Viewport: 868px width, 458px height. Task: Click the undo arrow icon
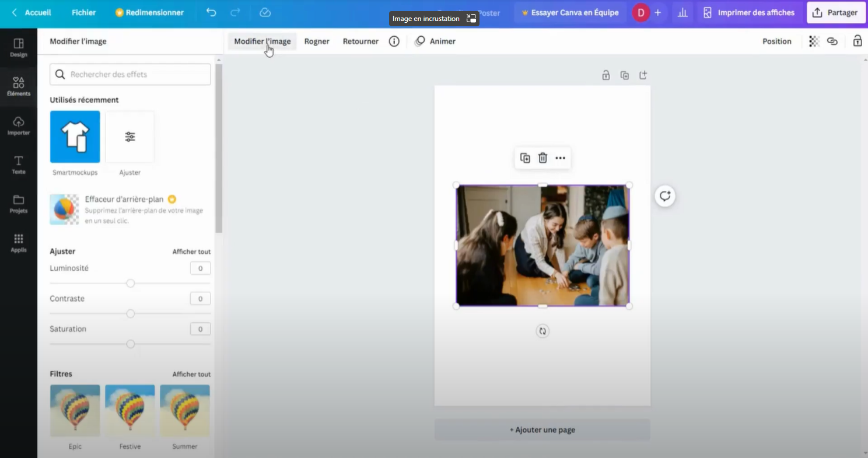point(211,12)
